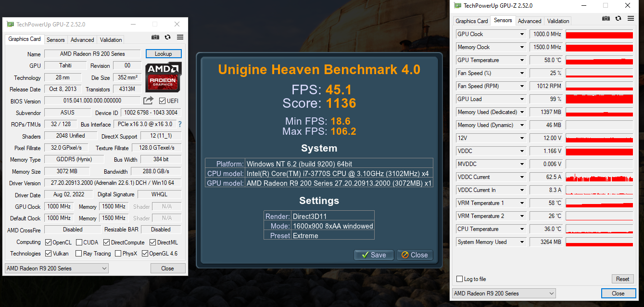The image size is (644, 307).
Task: Open GPU Temperature sensor dropdown
Action: (x=522, y=60)
